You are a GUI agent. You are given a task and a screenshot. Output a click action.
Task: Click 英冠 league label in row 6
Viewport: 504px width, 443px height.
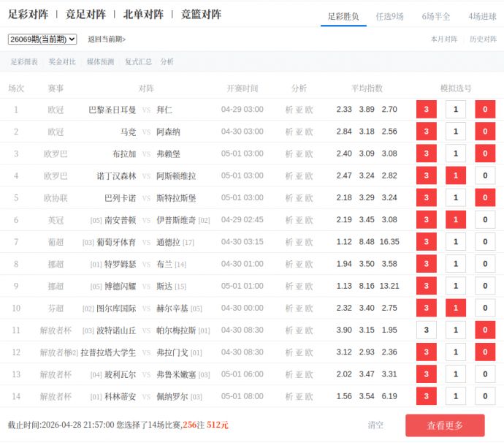tap(56, 220)
